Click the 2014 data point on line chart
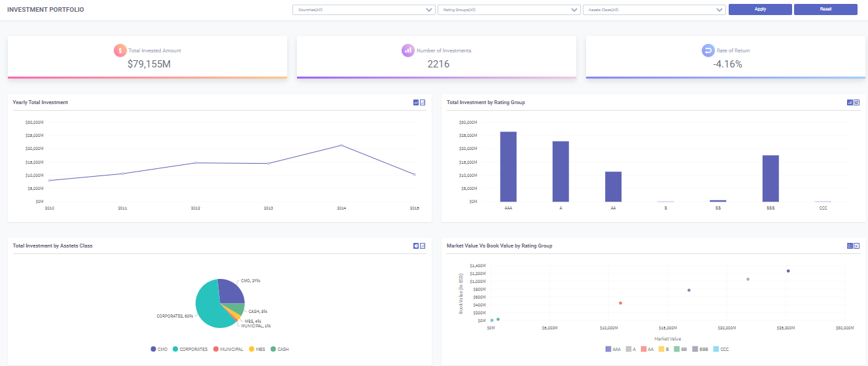 pyautogui.click(x=341, y=145)
